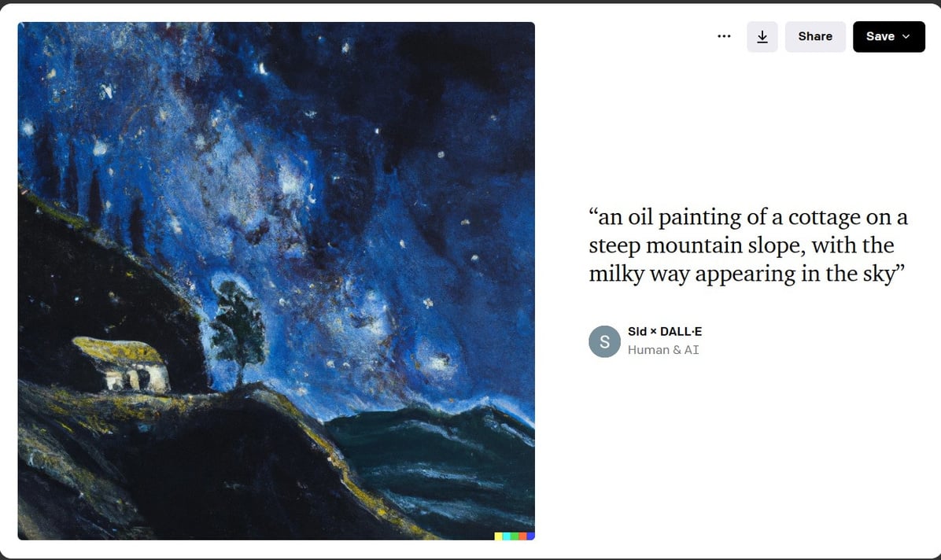Click the blue square in DALL·E signature
Image resolution: width=941 pixels, height=560 pixels.
[530, 536]
